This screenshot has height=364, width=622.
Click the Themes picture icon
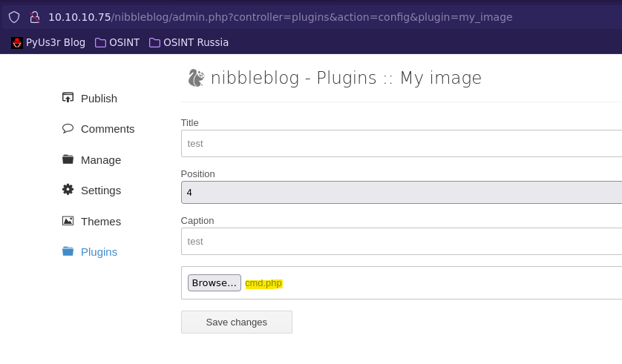(68, 221)
